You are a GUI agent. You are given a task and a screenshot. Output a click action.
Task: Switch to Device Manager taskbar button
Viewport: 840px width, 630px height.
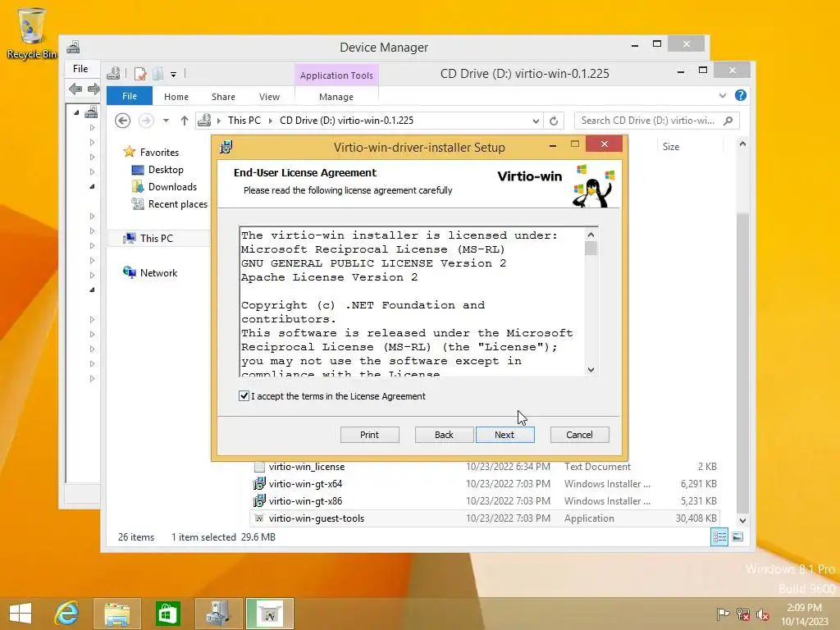218,614
